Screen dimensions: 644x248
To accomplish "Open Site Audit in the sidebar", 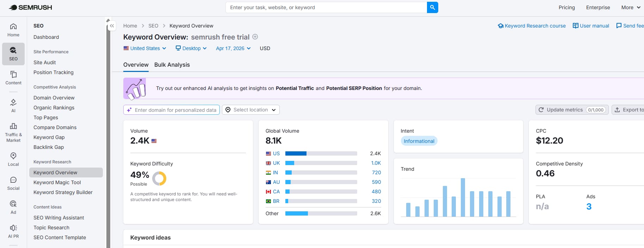I will [45, 62].
